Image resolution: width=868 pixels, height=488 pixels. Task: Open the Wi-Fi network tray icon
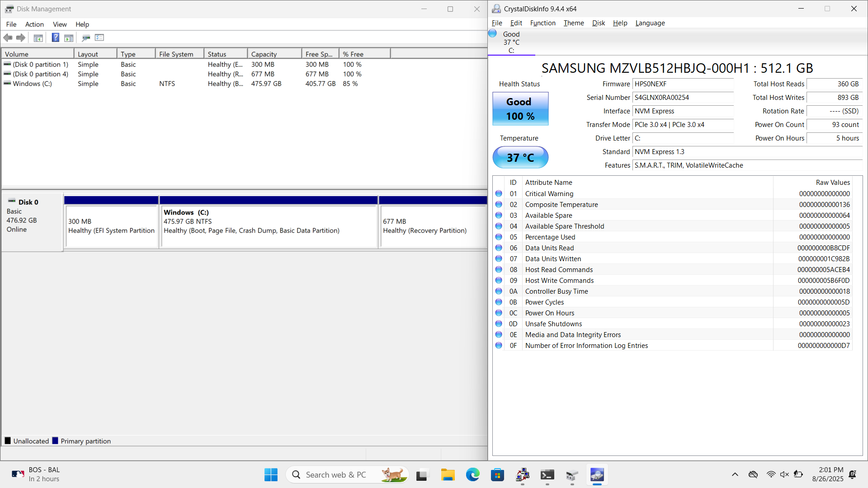point(771,474)
